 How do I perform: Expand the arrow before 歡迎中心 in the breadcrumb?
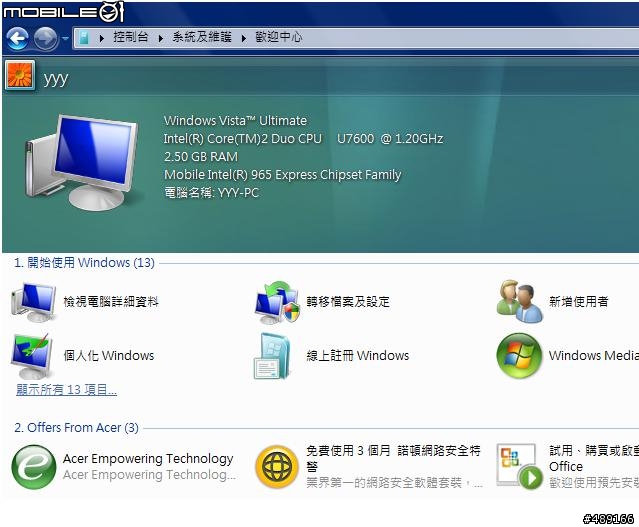244,38
